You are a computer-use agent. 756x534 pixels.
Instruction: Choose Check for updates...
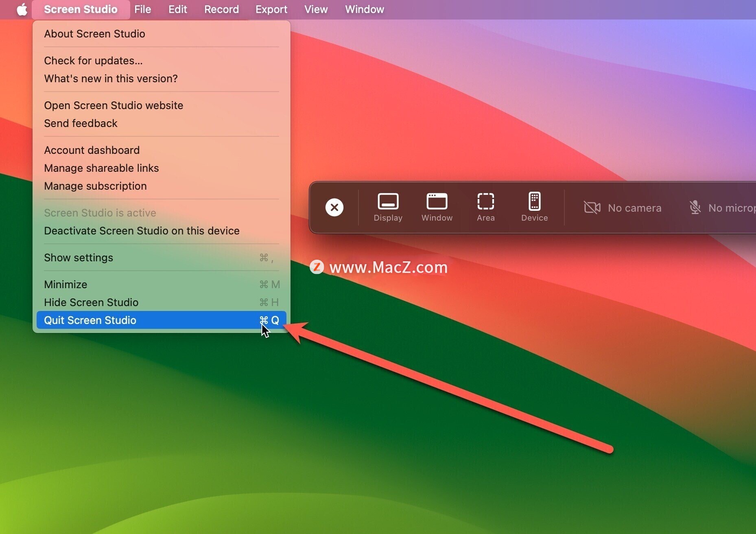[161, 61]
